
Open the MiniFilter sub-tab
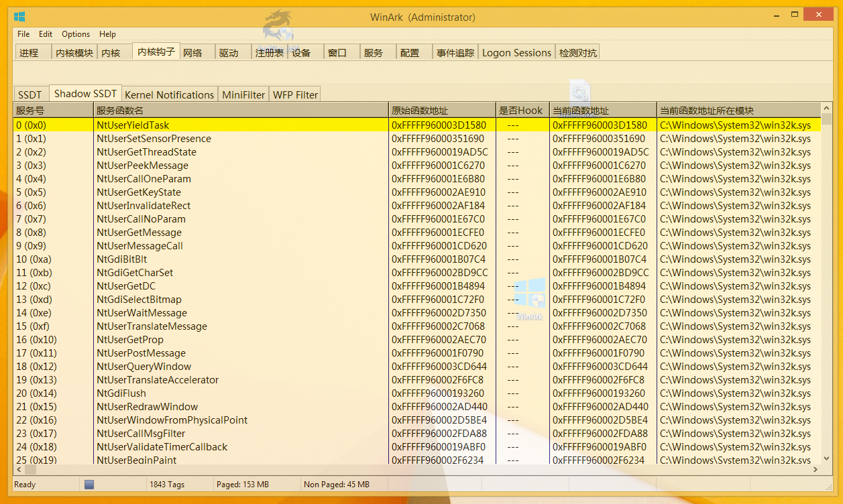coord(243,94)
